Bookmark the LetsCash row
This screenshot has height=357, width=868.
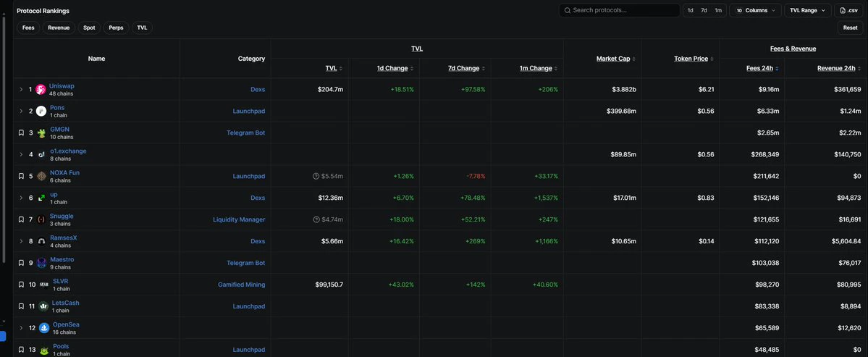pos(21,306)
